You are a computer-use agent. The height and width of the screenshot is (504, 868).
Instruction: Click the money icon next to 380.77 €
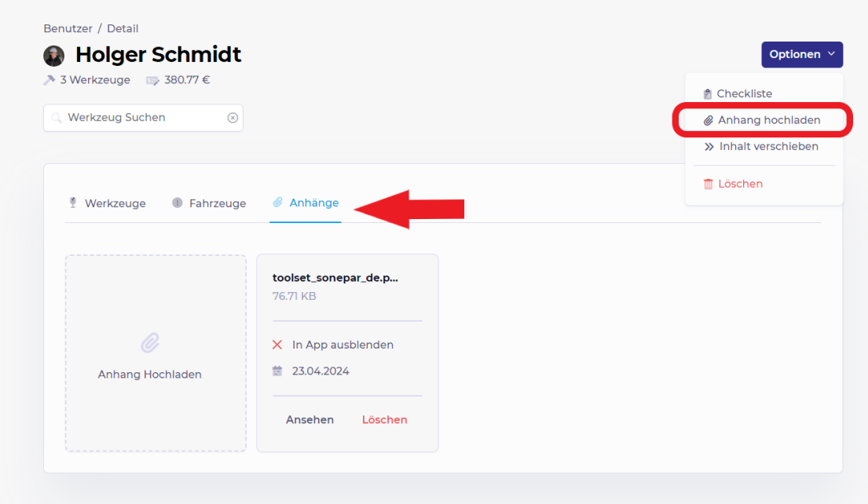click(x=152, y=80)
